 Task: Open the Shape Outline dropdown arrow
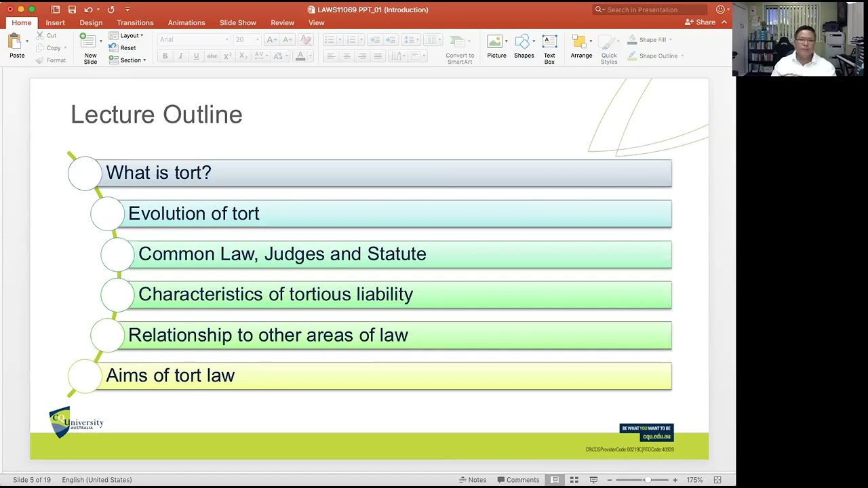[682, 56]
